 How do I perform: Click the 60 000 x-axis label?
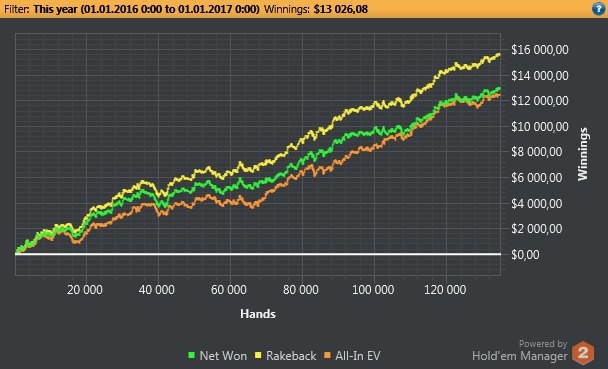tap(229, 290)
